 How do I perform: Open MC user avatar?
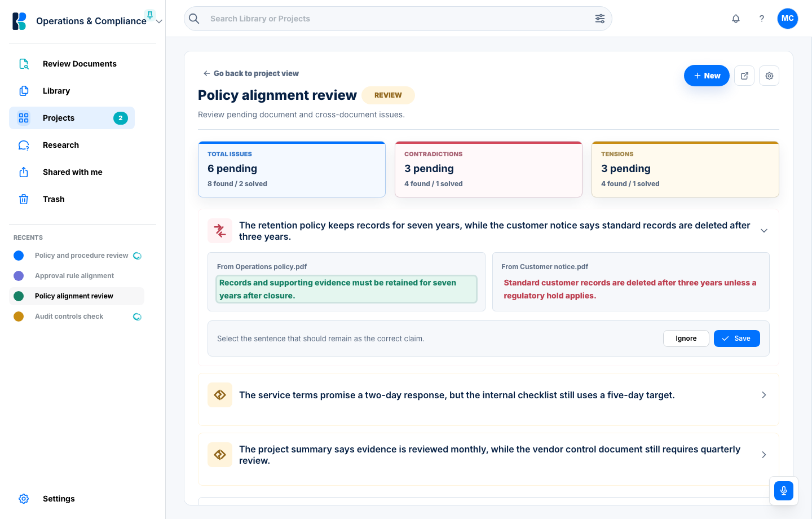pos(788,19)
